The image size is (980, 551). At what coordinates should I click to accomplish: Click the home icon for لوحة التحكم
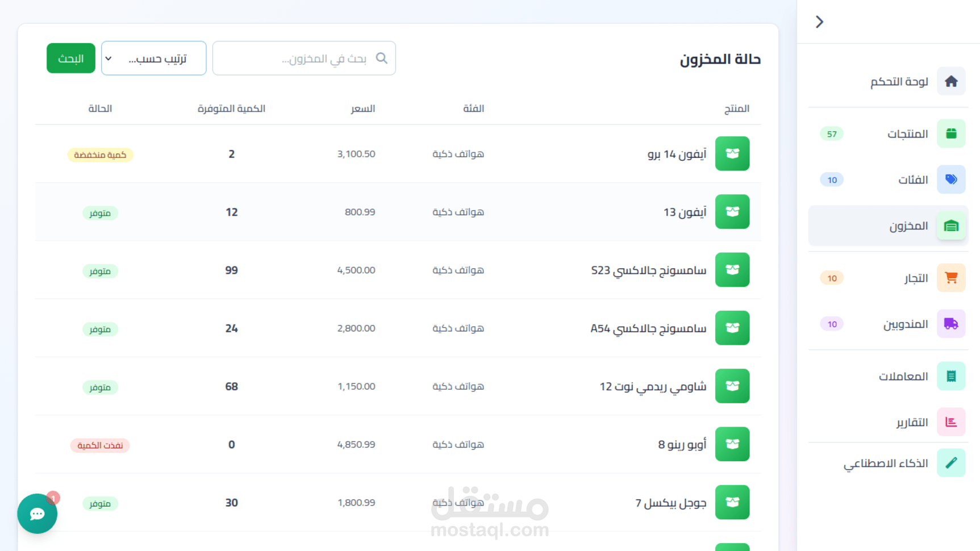951,81
